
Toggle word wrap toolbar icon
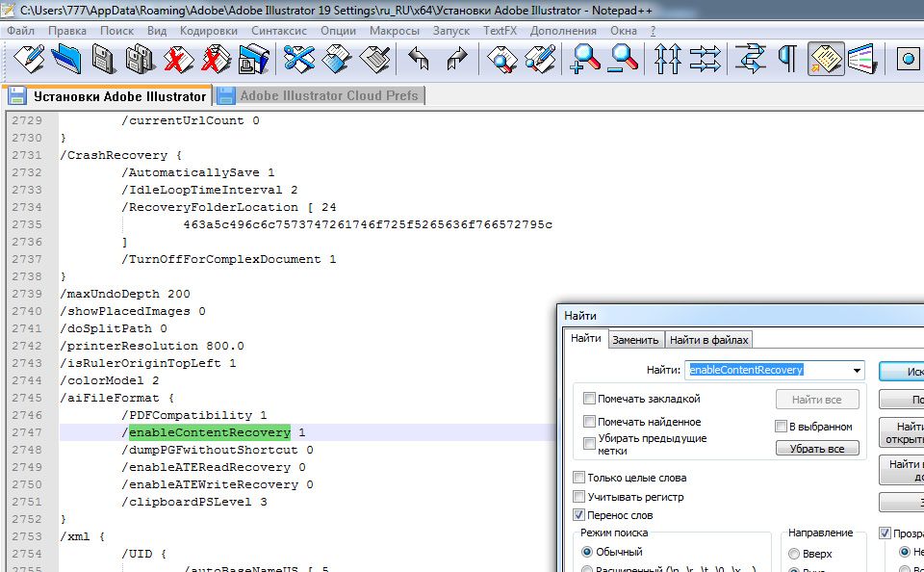click(750, 59)
